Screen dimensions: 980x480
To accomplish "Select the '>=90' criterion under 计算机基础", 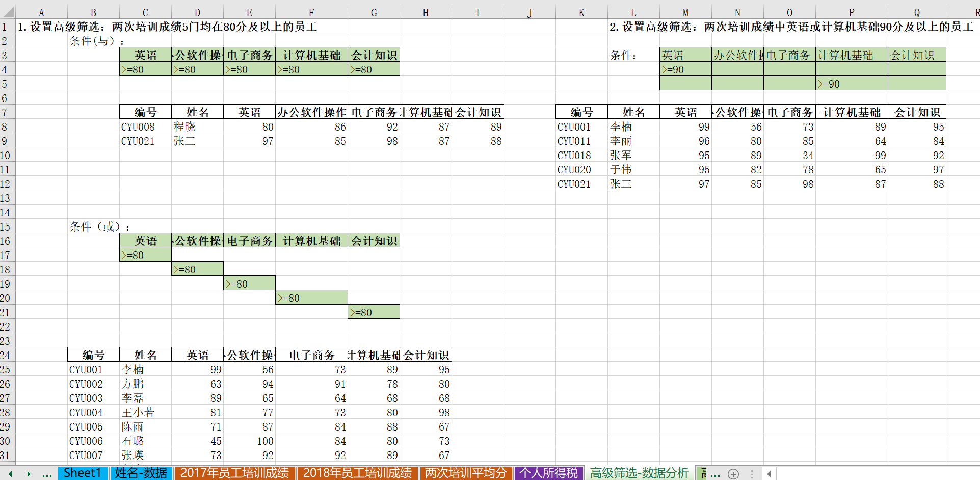I will pyautogui.click(x=852, y=84).
